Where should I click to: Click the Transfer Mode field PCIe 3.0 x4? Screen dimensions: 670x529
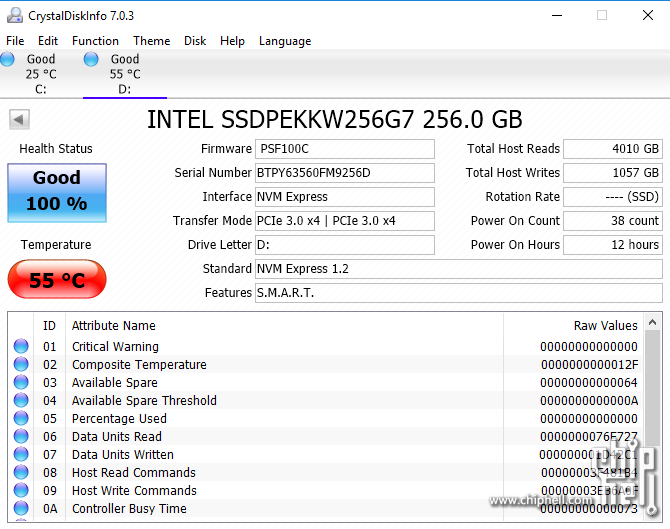point(345,220)
